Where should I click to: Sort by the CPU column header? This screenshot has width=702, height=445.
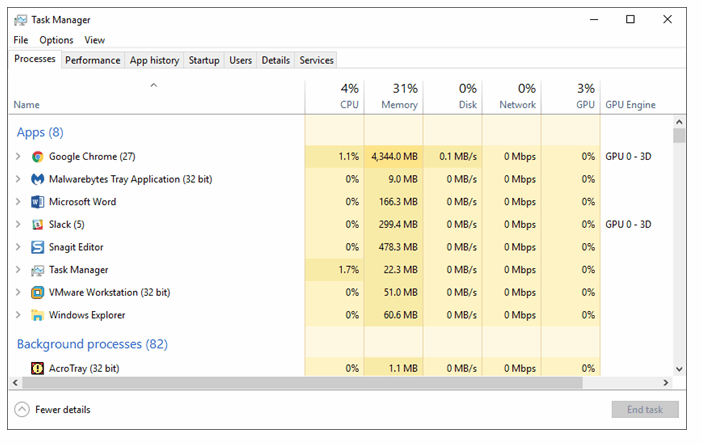pos(334,97)
